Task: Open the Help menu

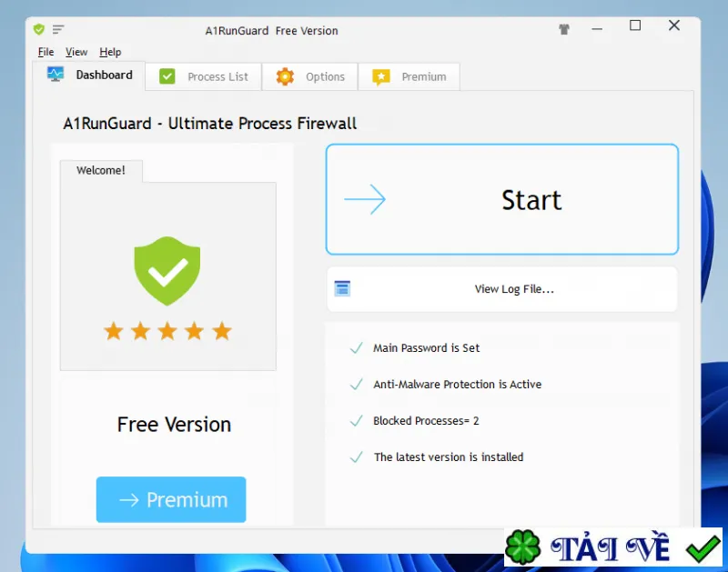Action: (110, 52)
